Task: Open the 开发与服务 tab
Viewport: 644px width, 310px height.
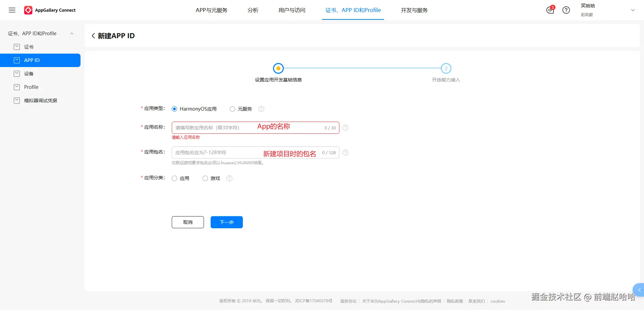Action: [414, 10]
